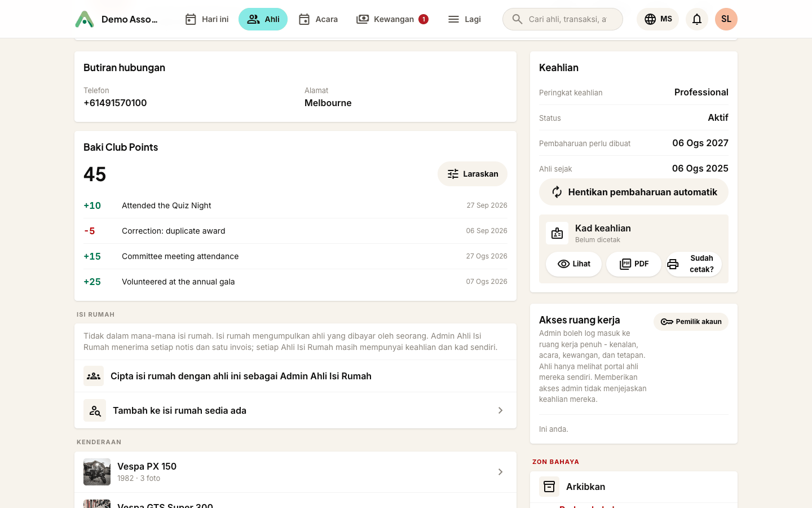
Task: Click the Pemilik akaun badge
Action: point(691,322)
